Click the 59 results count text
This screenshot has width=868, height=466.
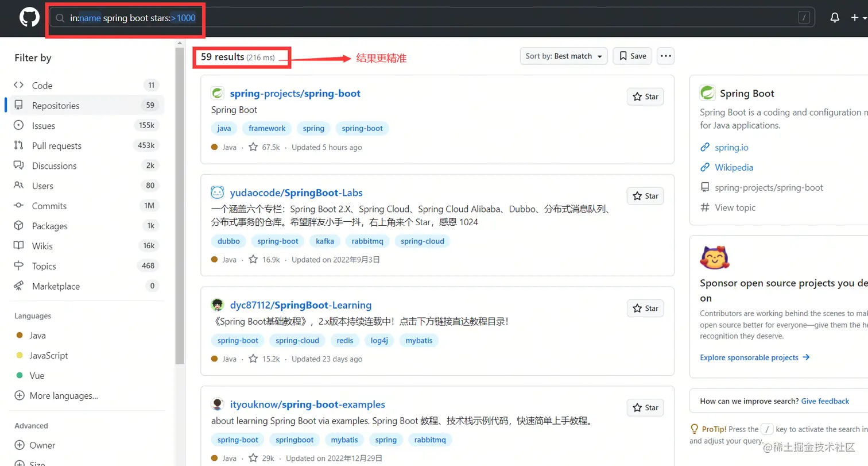point(222,57)
